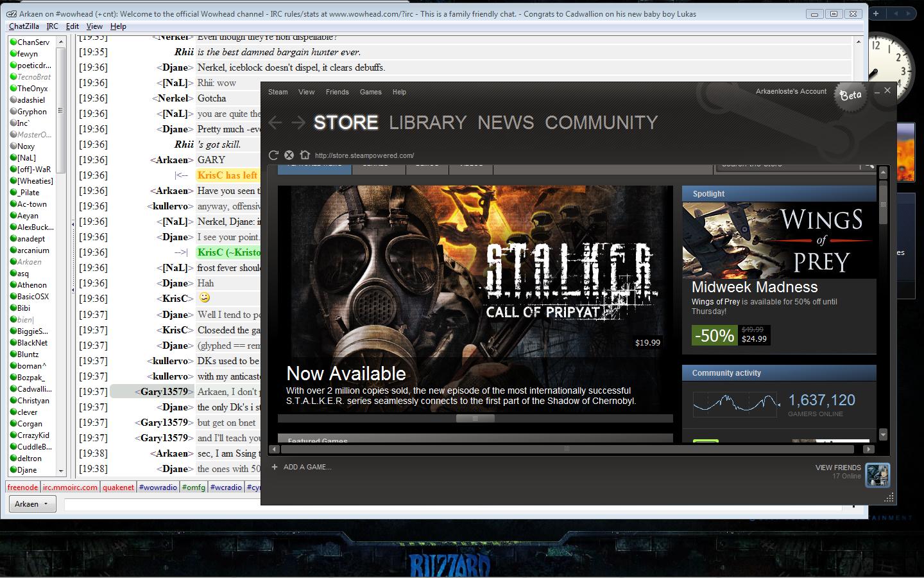Click Steam's back navigation arrow
The height and width of the screenshot is (578, 924).
click(x=275, y=122)
